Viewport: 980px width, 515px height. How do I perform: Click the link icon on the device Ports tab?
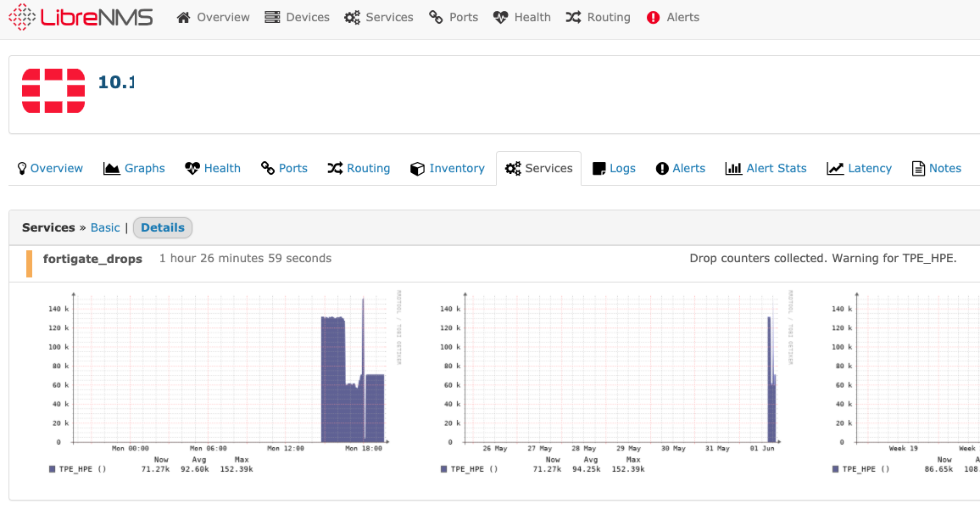[x=268, y=168]
